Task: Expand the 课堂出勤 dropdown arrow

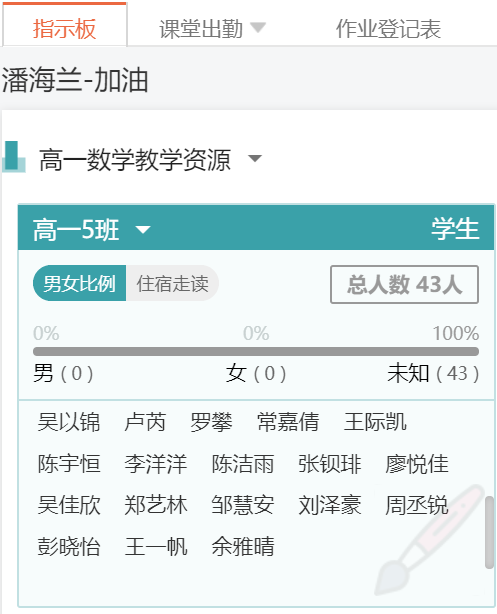Action: click(x=258, y=27)
